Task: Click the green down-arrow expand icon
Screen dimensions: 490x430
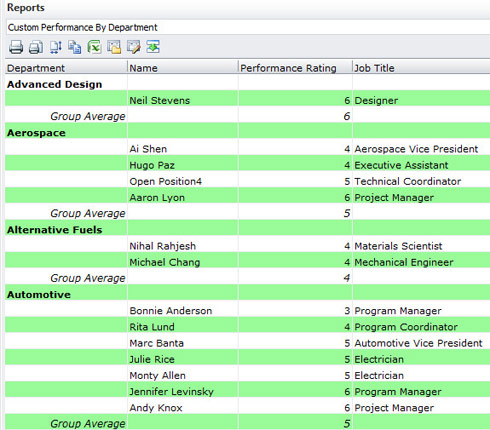Action: click(x=153, y=47)
